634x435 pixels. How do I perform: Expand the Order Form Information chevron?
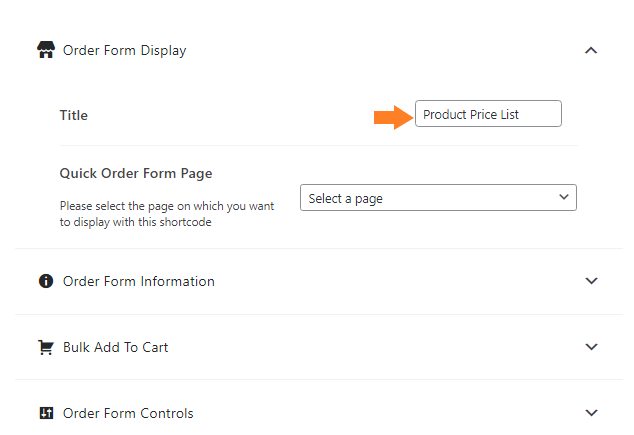pos(591,281)
